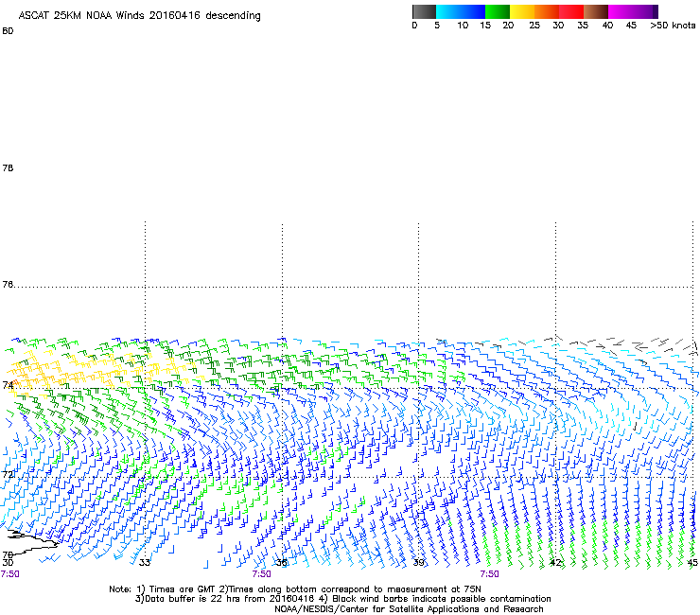The height and width of the screenshot is (615, 700).
Task: Select the gray 0-5 knots color bar segment
Action: coord(424,11)
